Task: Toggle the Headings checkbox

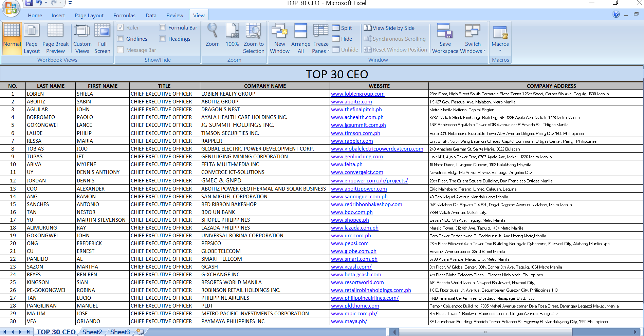Action: (163, 39)
